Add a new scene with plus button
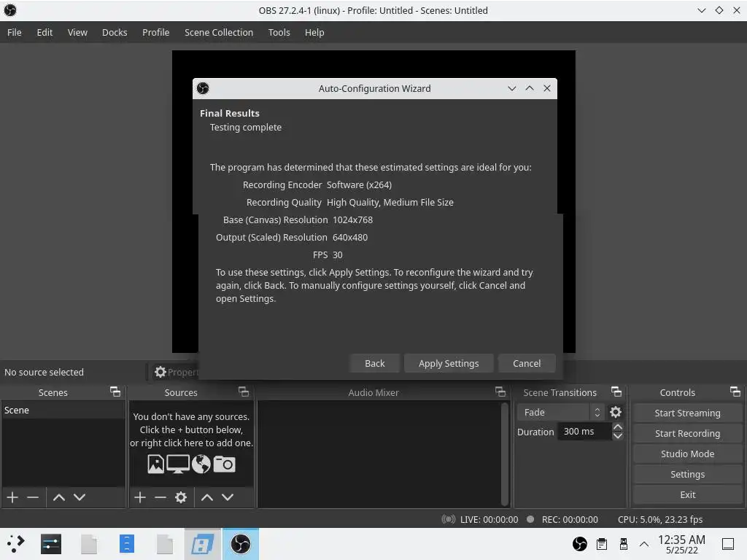747x560 pixels. 12,497
